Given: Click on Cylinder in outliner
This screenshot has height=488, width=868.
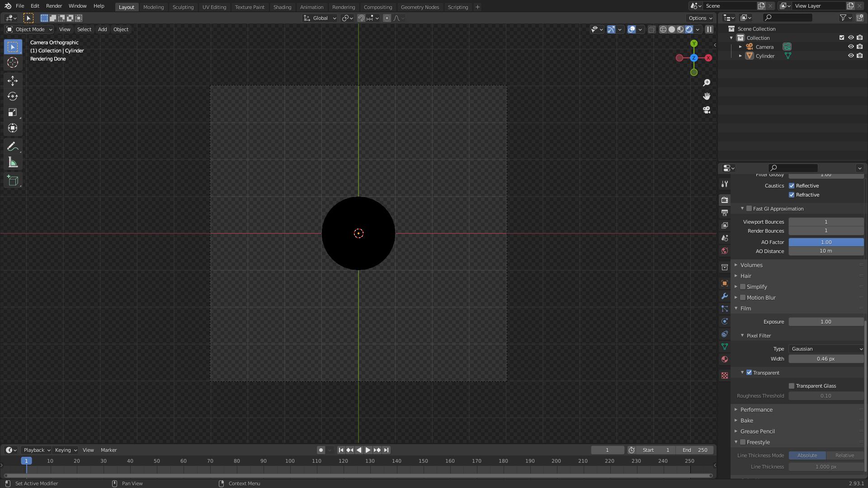Looking at the screenshot, I should [x=765, y=56].
